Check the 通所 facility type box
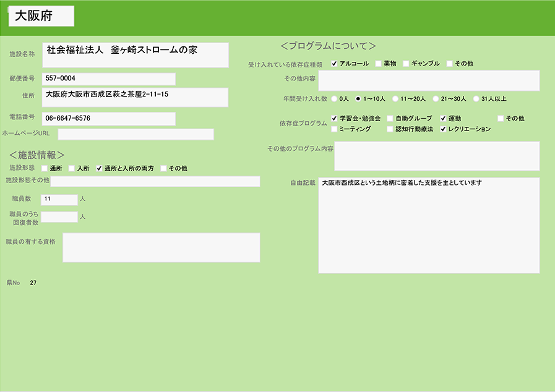Viewport: 555px width, 392px height. click(x=45, y=168)
